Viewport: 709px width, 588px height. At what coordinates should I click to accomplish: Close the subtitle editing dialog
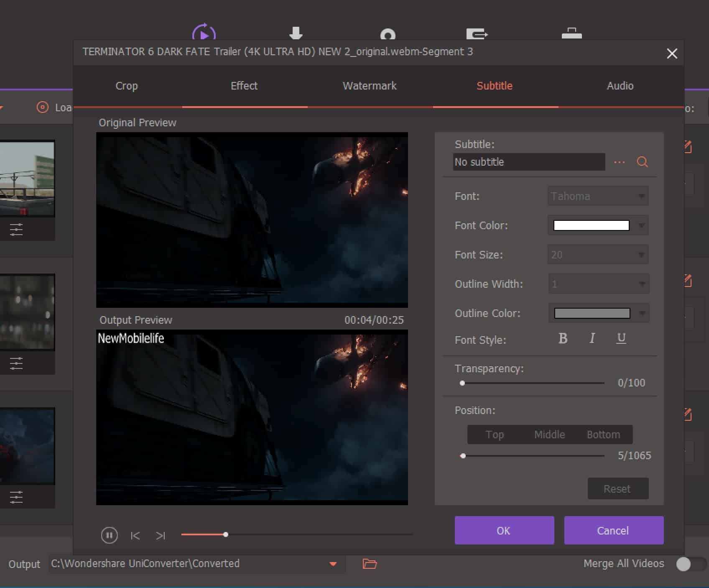[672, 54]
